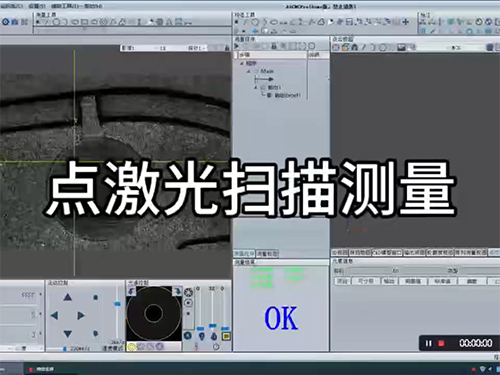Select the circle tool in construction tools toolbar
This screenshot has width=500, height=375.
point(255,22)
